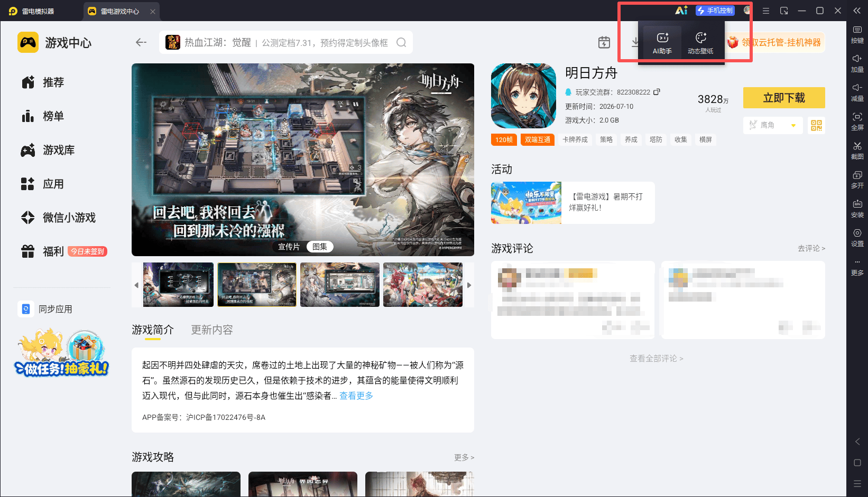Copy the 玩家交流群 number 822308222
The image size is (868, 497).
(x=657, y=92)
